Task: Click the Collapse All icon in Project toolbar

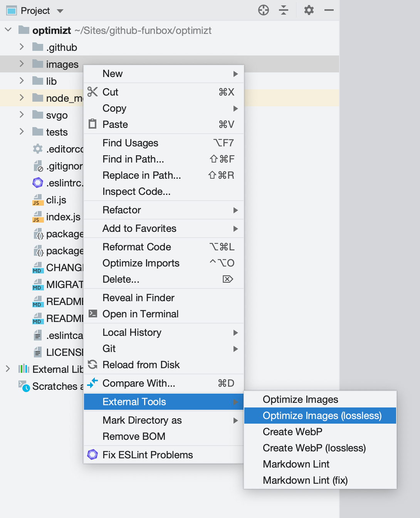Action: (x=284, y=10)
